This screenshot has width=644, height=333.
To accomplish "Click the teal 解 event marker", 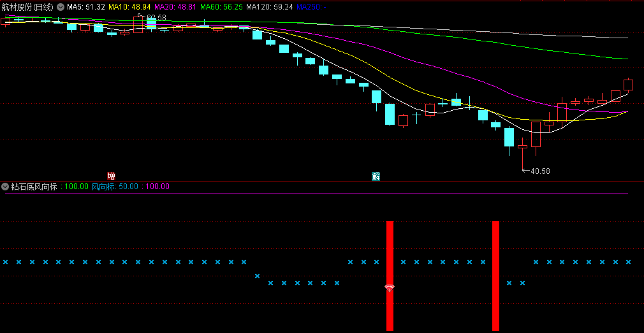I will tap(376, 176).
